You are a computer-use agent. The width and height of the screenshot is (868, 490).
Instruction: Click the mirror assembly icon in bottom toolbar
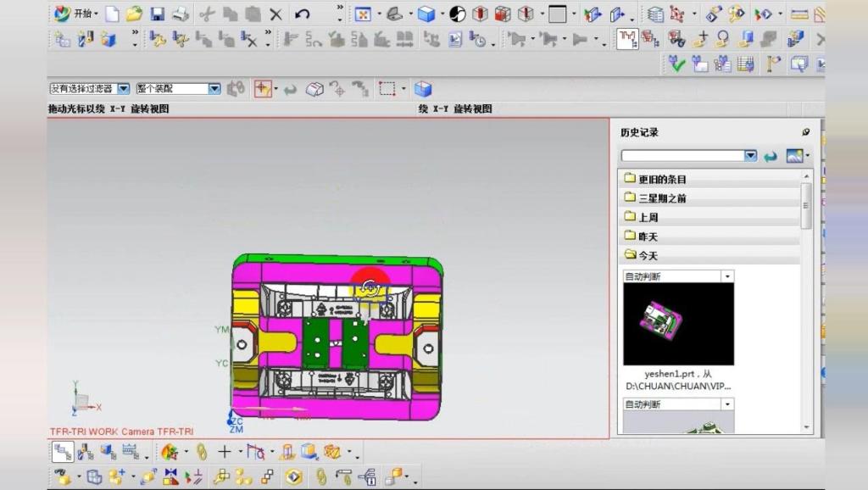(171, 477)
